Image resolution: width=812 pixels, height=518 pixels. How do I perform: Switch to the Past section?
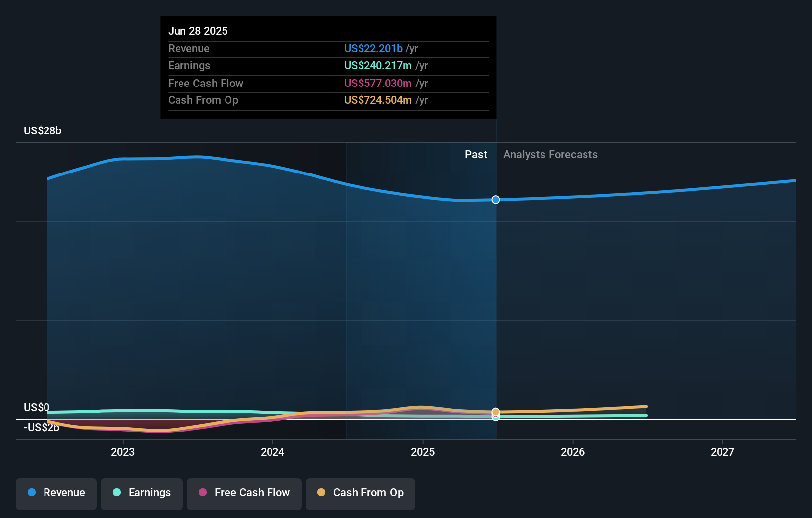click(476, 154)
